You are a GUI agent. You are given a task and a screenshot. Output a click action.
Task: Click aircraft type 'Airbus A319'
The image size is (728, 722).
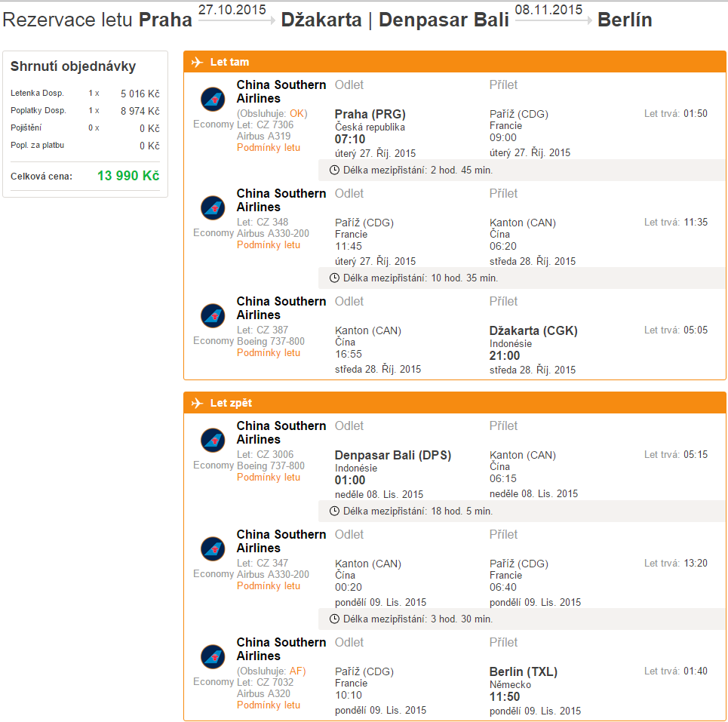point(264,137)
